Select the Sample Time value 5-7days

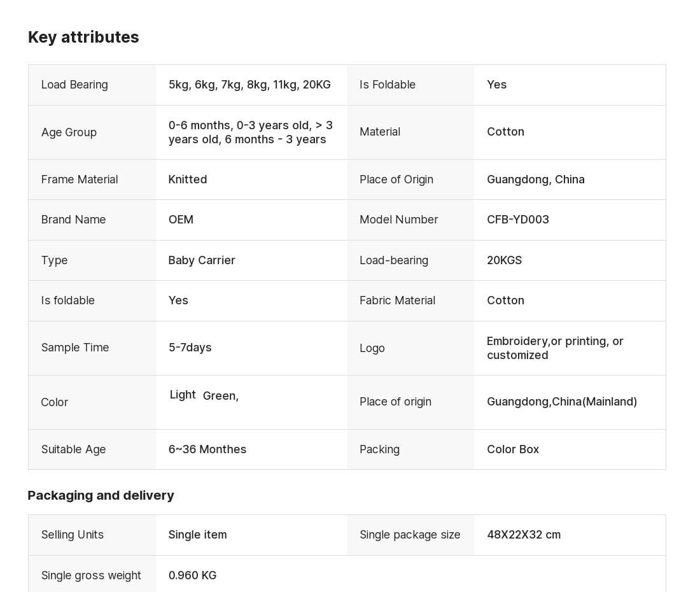point(190,348)
